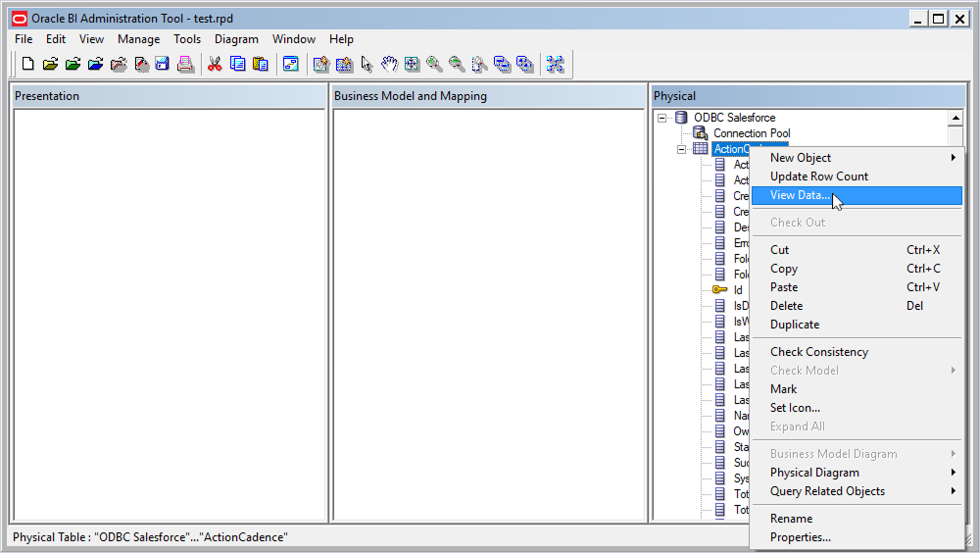
Task: Click the red scissors Cut icon
Action: [215, 64]
